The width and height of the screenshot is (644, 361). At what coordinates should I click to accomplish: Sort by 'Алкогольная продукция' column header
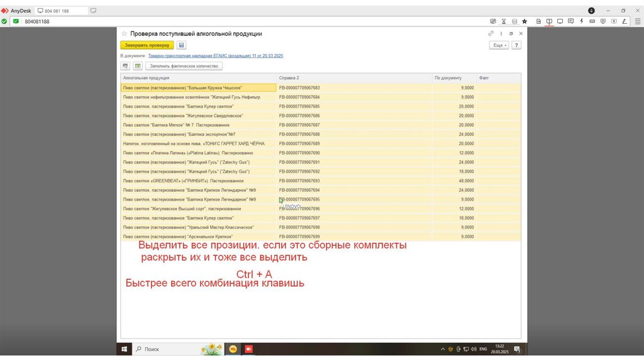(198, 78)
